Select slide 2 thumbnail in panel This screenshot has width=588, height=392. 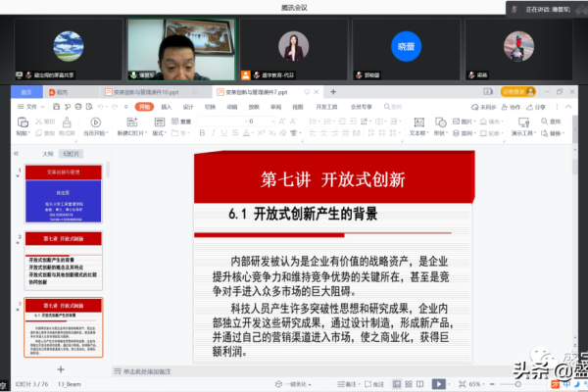pyautogui.click(x=64, y=261)
